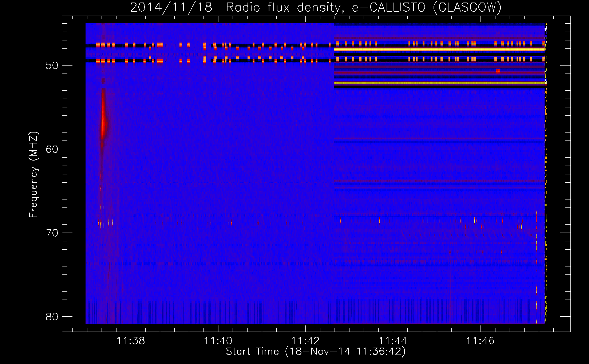Click the 11:42 time tick label
The width and height of the screenshot is (589, 364).
(305, 341)
